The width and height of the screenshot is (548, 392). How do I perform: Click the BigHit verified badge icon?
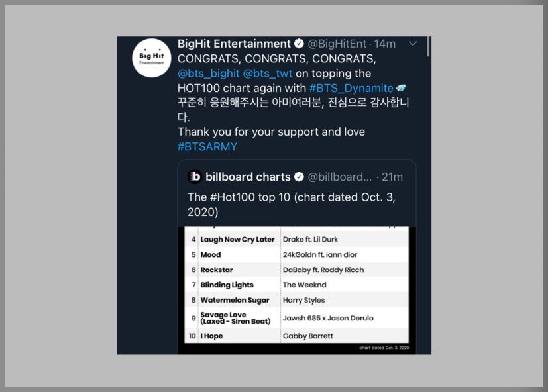click(299, 44)
